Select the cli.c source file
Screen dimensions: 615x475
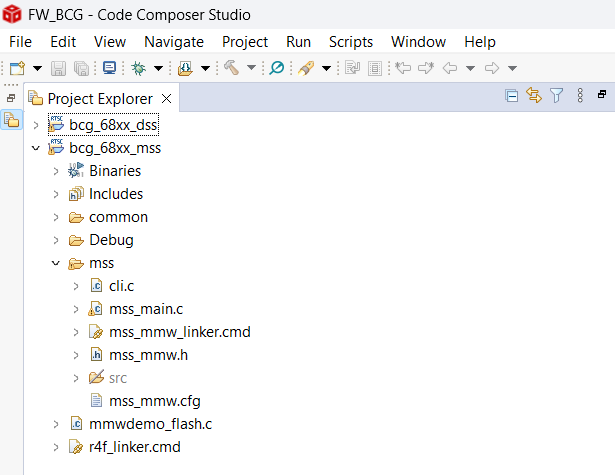point(122,286)
